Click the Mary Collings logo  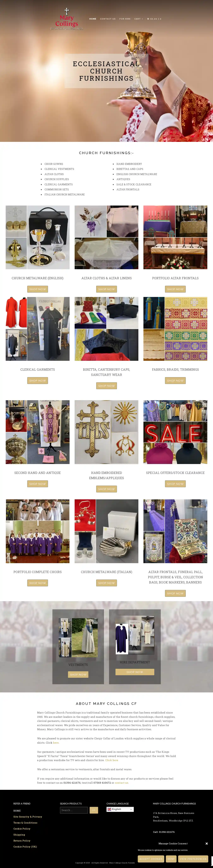[x=66, y=19]
